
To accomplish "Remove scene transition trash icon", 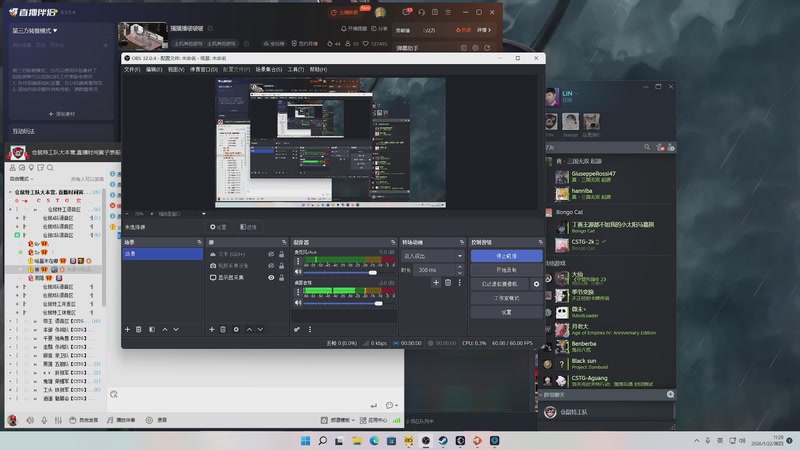I will (x=448, y=282).
